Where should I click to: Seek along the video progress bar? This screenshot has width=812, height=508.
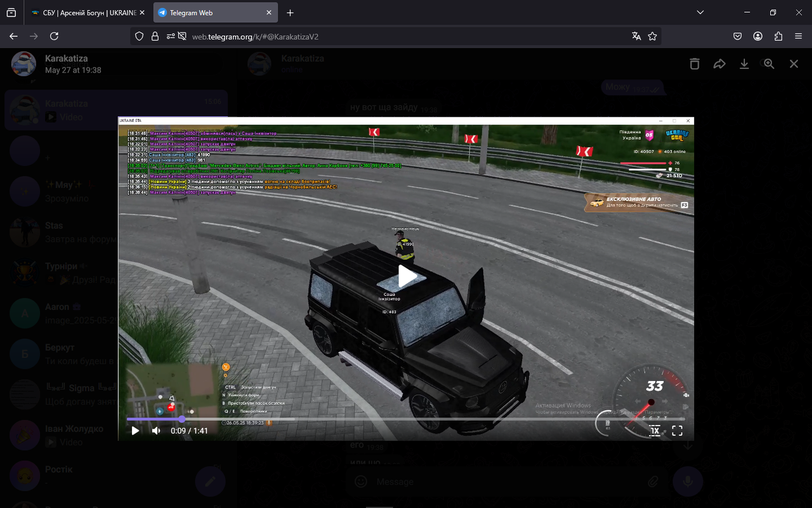(405, 419)
